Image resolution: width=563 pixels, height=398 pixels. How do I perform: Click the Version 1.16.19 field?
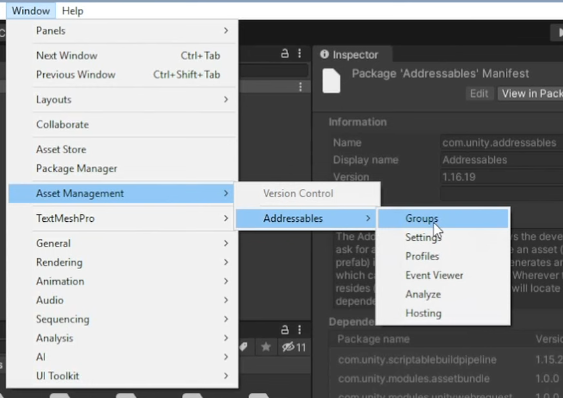pos(502,177)
